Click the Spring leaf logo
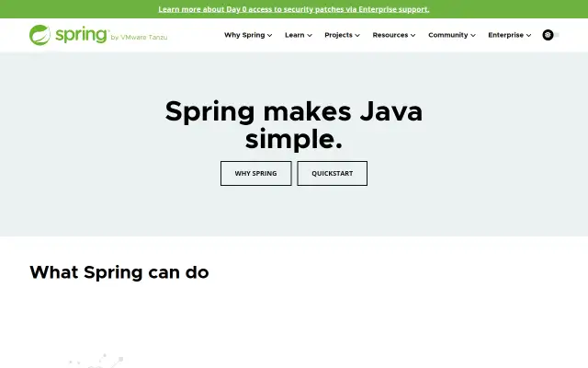Viewport: 588px width, 368px height. [40, 35]
